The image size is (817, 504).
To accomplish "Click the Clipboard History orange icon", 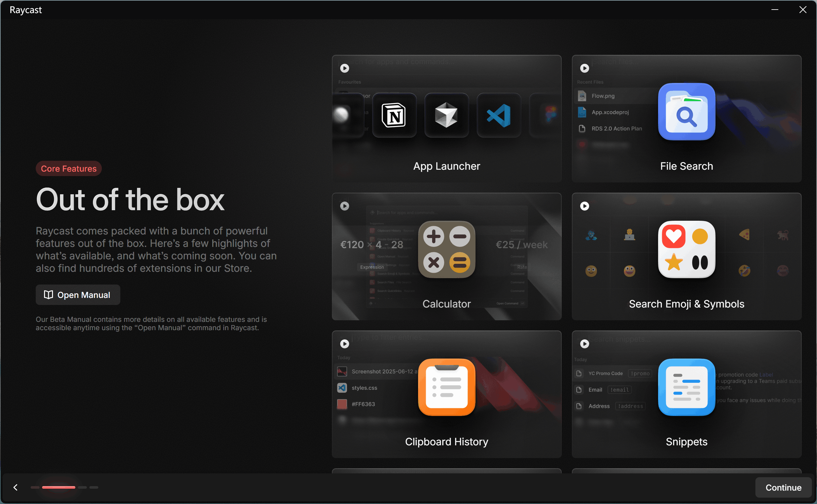I will 446,387.
